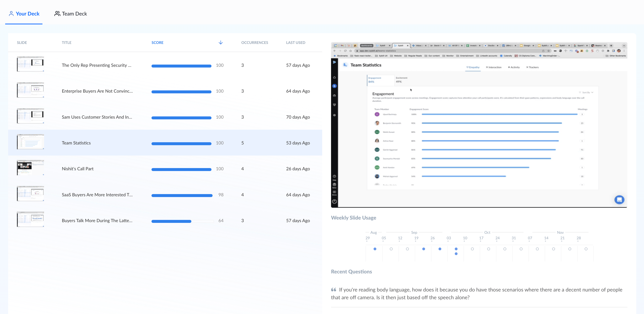Click the Team Deck people icon
Viewport: 644px width, 314px height.
click(x=57, y=13)
